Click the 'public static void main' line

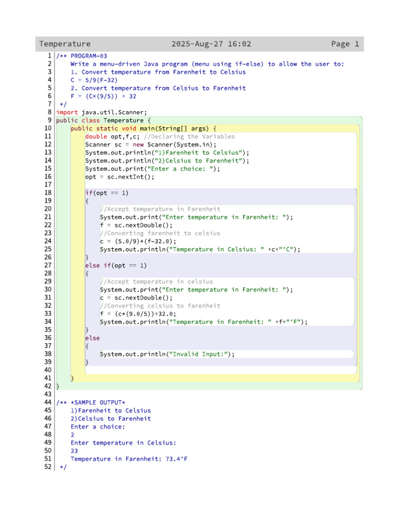coord(143,129)
